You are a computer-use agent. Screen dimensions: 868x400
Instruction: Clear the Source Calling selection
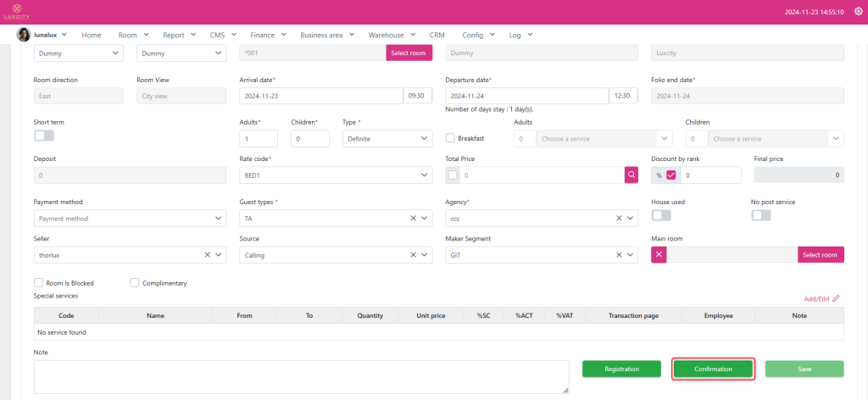click(414, 255)
